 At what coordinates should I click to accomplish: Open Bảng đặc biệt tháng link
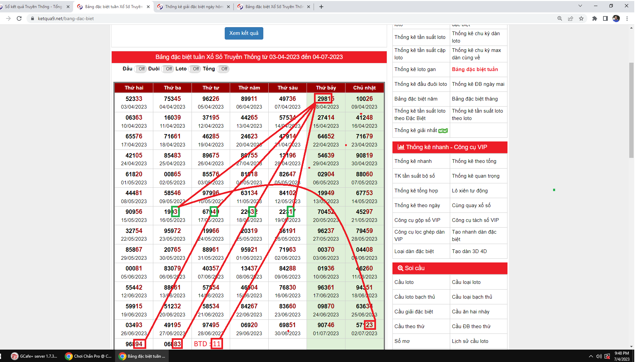[475, 99]
